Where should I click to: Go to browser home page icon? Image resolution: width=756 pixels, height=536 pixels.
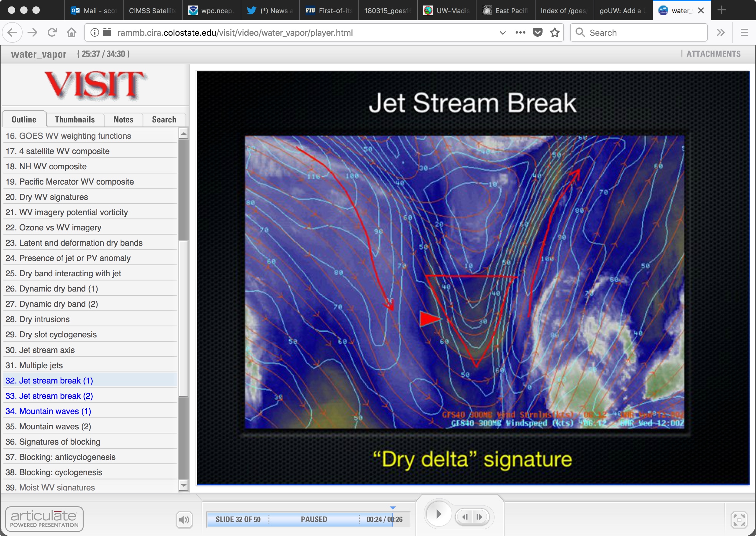coord(71,32)
